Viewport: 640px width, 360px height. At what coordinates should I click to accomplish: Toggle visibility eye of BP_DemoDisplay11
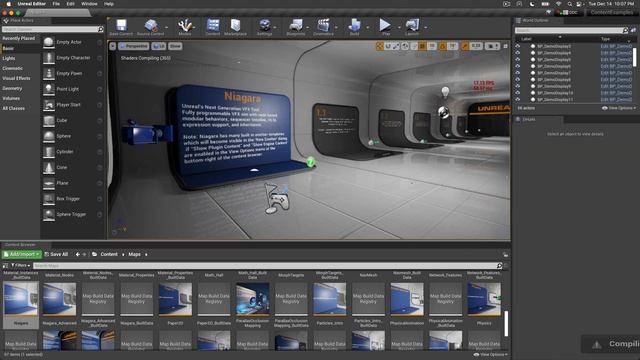(518, 100)
